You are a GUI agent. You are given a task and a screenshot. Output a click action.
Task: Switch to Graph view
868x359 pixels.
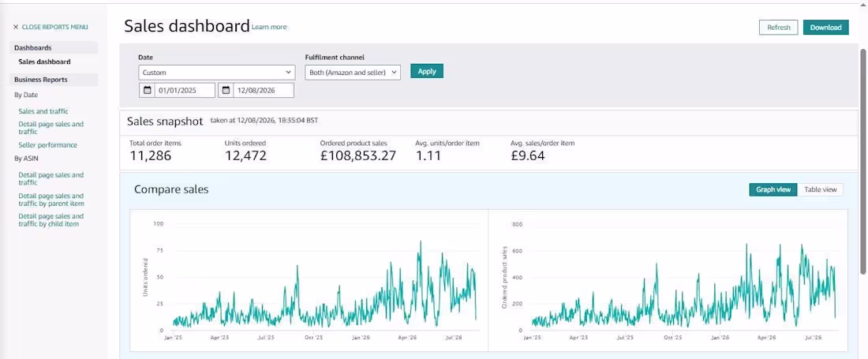tap(773, 189)
